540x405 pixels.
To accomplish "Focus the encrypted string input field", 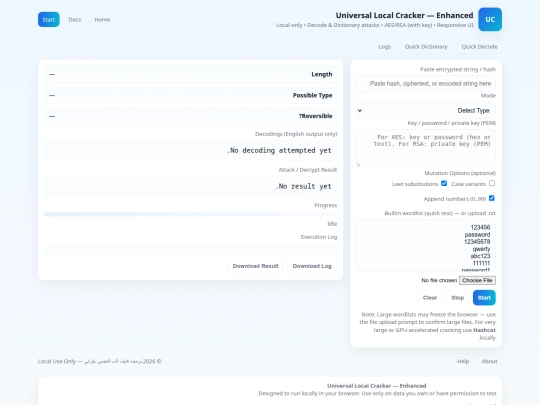I will (x=426, y=84).
